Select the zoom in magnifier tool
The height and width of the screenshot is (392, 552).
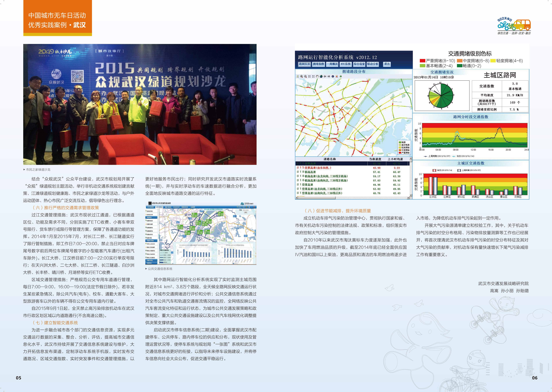302,76
